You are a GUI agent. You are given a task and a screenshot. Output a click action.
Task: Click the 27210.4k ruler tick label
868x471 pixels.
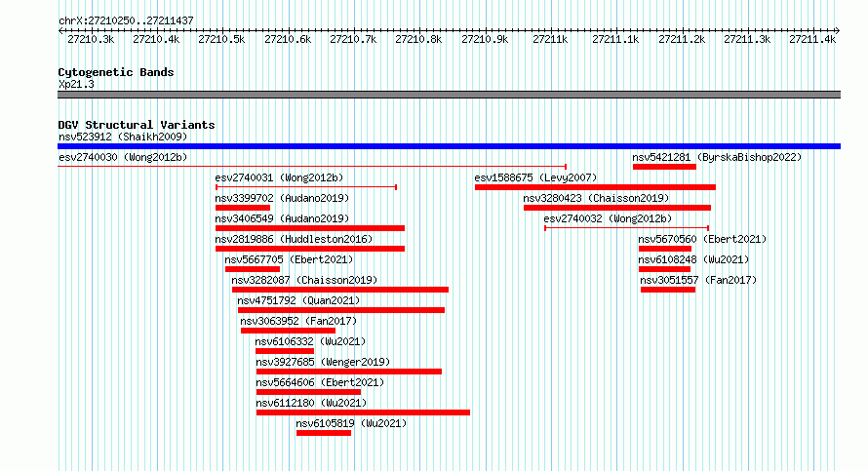pos(156,39)
